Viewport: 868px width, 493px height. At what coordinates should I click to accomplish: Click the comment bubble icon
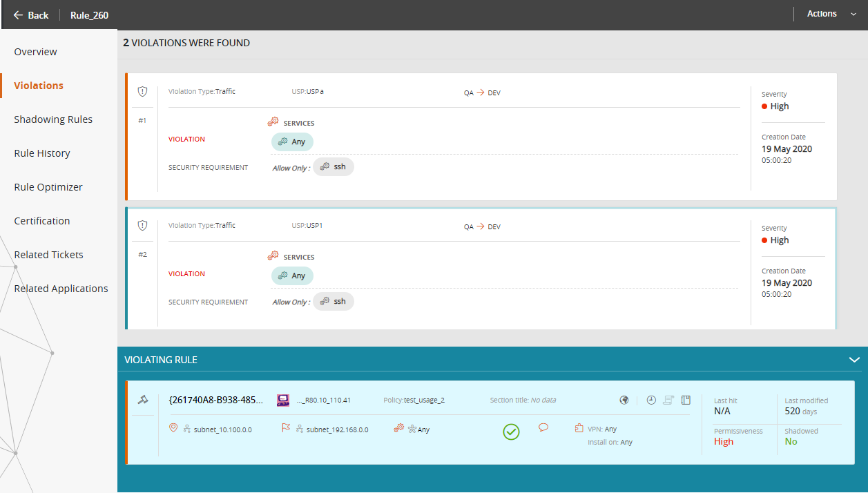(543, 427)
